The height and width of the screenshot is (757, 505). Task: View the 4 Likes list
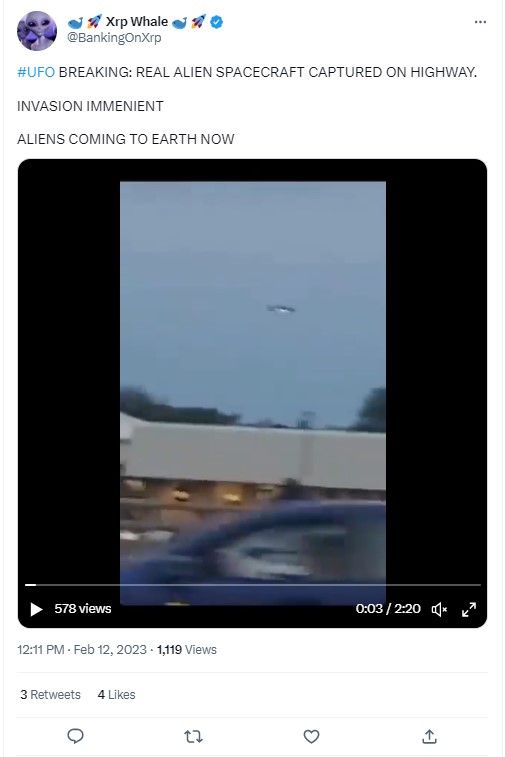click(116, 694)
